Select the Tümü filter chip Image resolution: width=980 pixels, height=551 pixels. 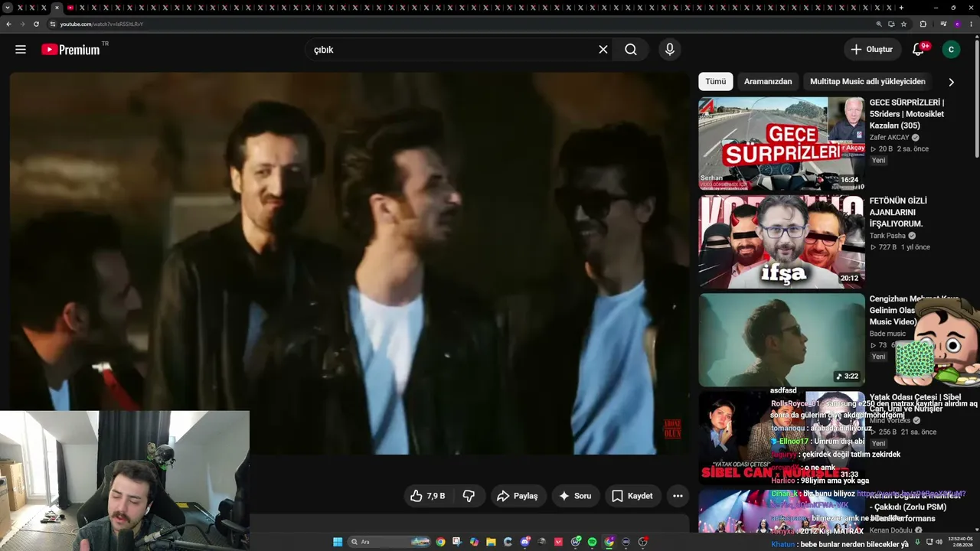point(716,82)
